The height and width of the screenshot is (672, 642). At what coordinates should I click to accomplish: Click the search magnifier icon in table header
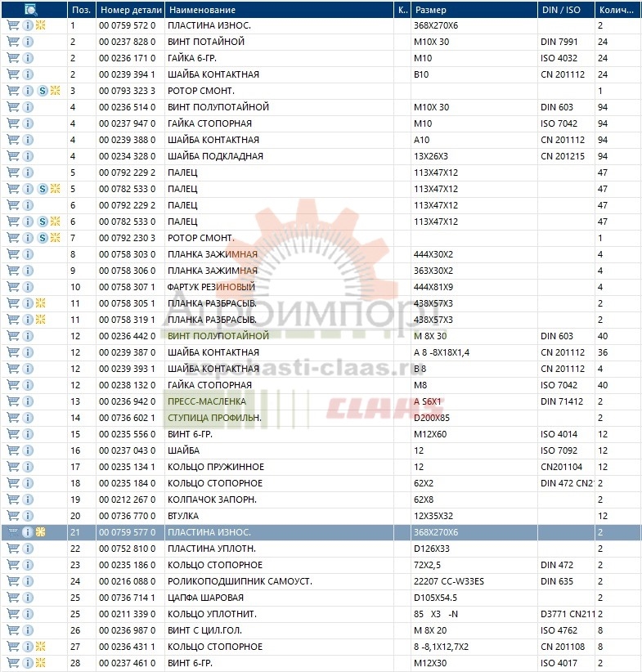[x=31, y=10]
